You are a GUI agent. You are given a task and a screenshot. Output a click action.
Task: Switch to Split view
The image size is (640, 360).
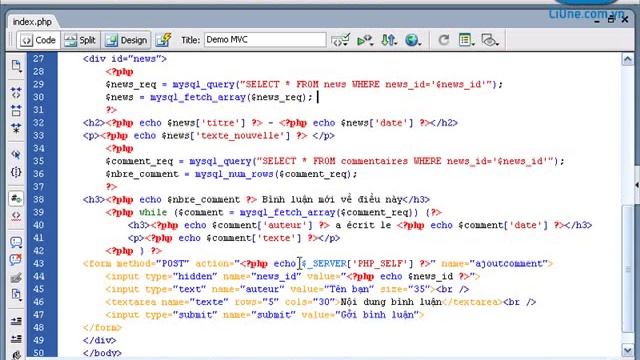[x=80, y=40]
